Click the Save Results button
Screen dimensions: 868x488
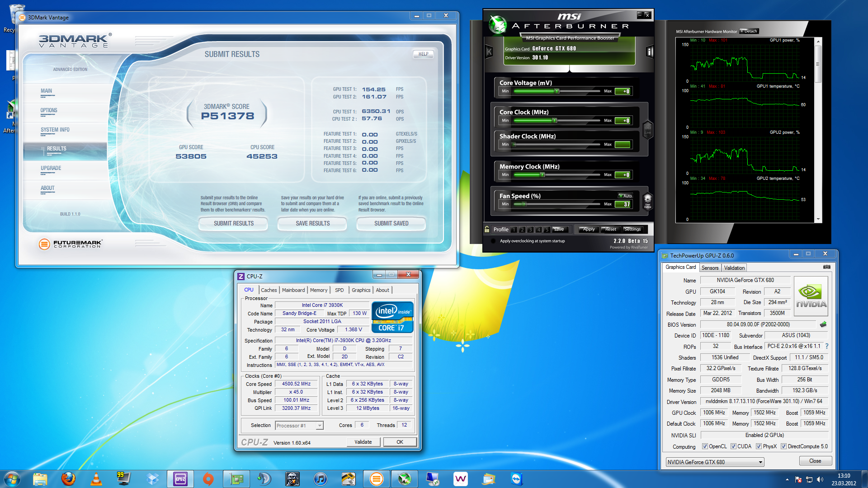pyautogui.click(x=312, y=224)
